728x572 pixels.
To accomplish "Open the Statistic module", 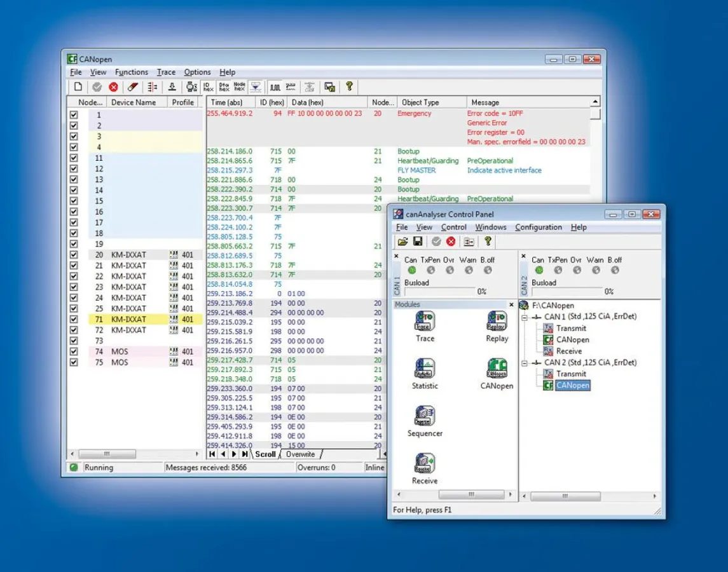I will pos(424,369).
